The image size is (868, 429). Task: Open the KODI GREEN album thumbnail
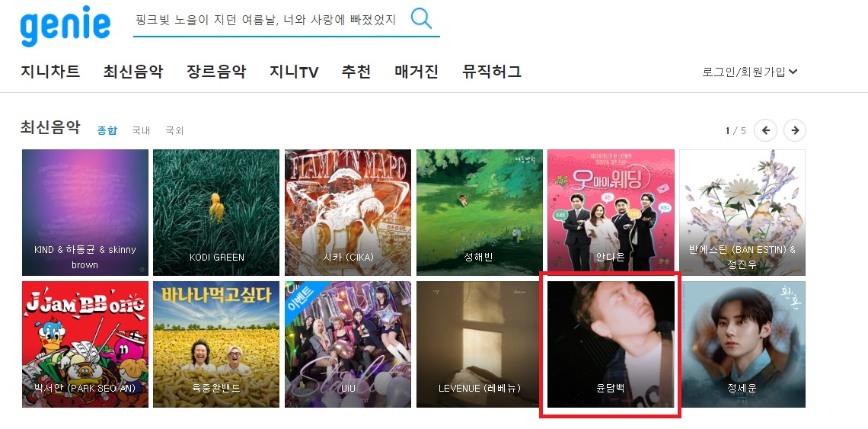click(x=216, y=213)
